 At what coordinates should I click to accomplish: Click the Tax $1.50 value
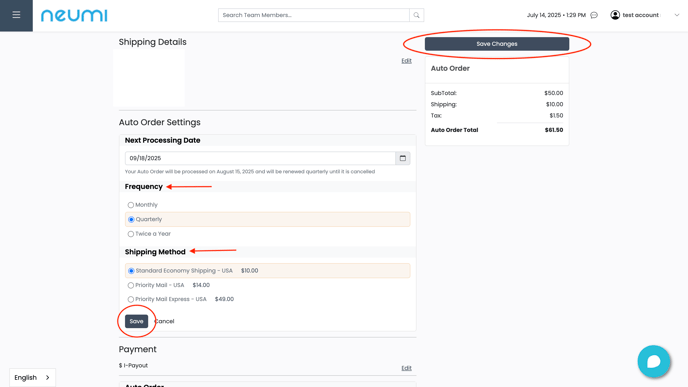(556, 116)
